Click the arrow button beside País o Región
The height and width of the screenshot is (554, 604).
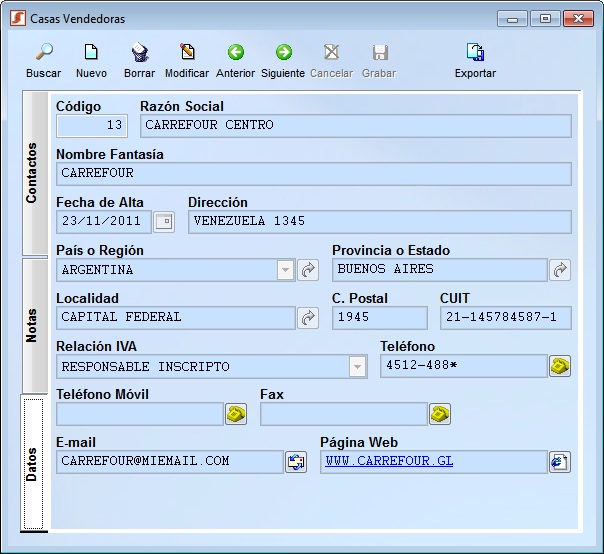click(x=308, y=270)
